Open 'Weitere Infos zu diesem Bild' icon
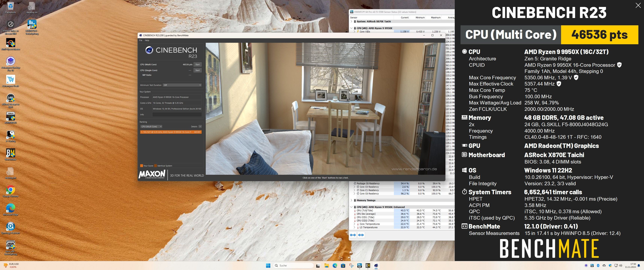The height and width of the screenshot is (270, 644). (x=10, y=27)
